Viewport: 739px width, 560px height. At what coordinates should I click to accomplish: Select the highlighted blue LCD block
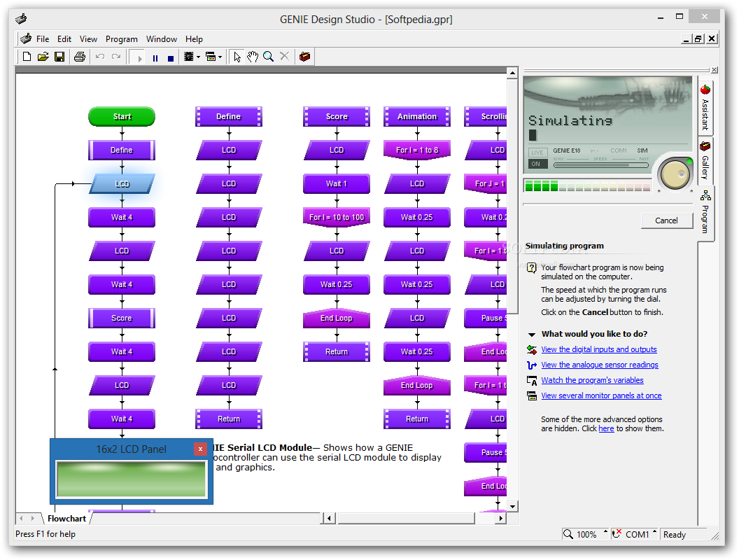point(122,184)
